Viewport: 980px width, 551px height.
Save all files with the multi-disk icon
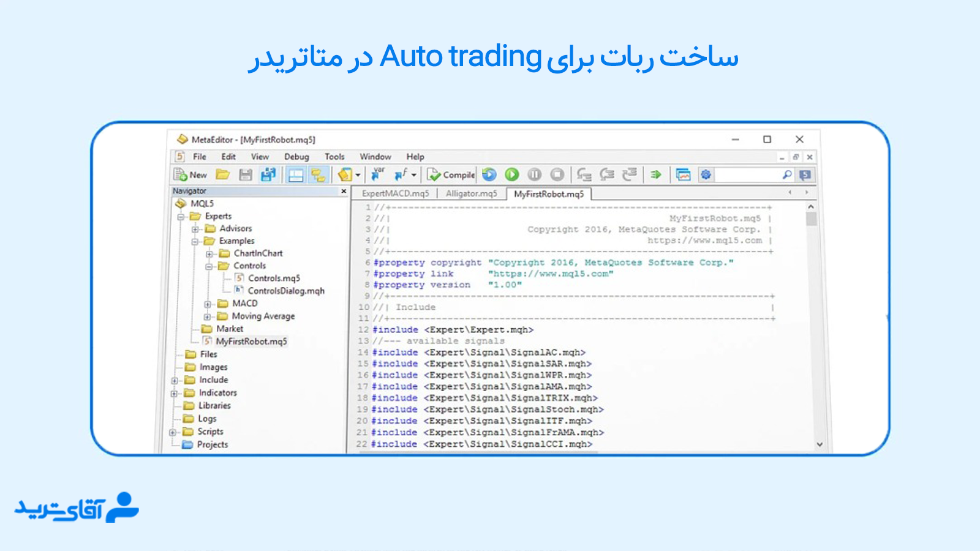pyautogui.click(x=268, y=175)
